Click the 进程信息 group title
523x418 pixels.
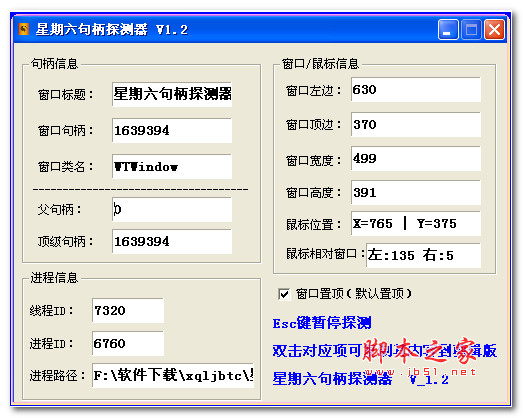click(54, 278)
